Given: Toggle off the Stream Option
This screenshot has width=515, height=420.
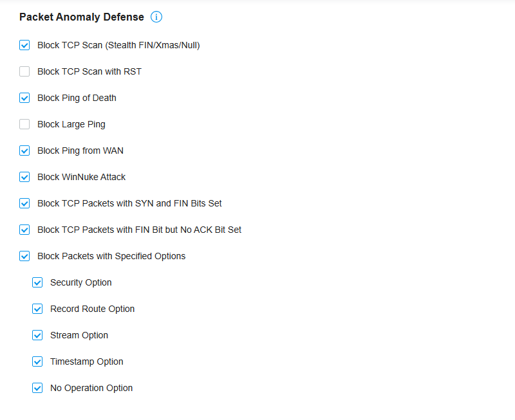Looking at the screenshot, I should 37,335.
